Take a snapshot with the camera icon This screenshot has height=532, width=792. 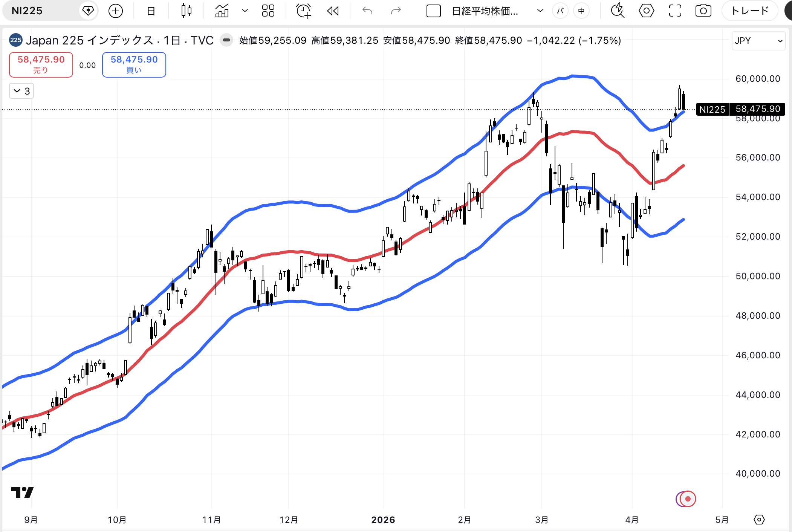click(703, 11)
